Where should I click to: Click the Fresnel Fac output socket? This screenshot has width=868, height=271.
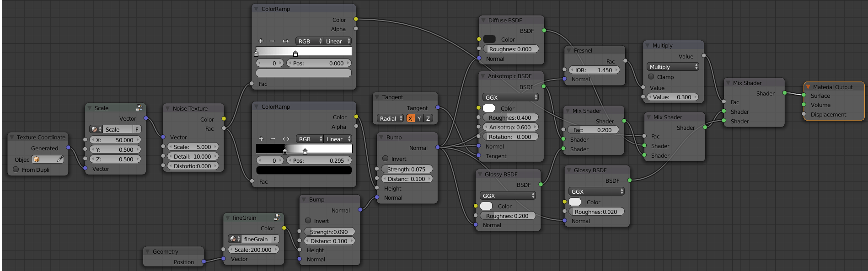pos(625,61)
